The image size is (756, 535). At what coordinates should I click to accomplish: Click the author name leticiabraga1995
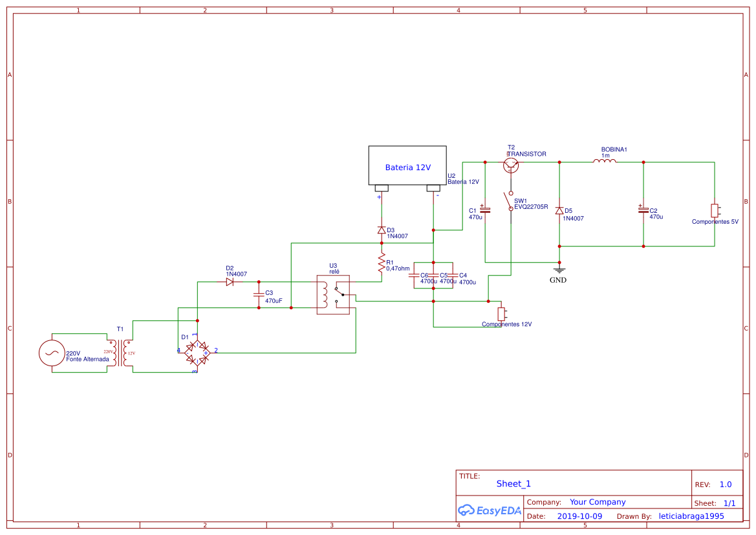click(691, 516)
